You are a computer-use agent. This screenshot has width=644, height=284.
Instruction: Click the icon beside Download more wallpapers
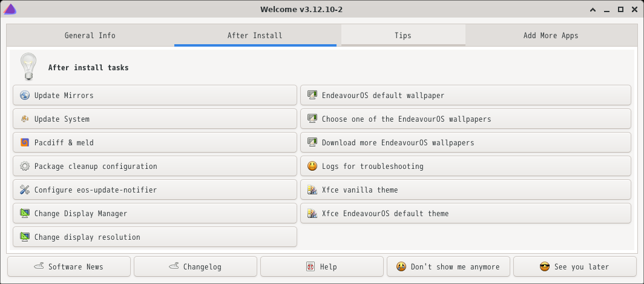tap(312, 143)
